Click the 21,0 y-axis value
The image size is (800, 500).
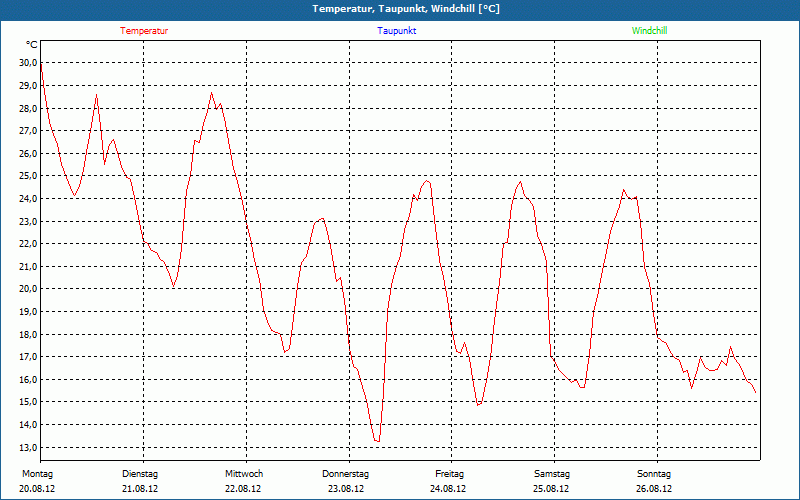28,266
